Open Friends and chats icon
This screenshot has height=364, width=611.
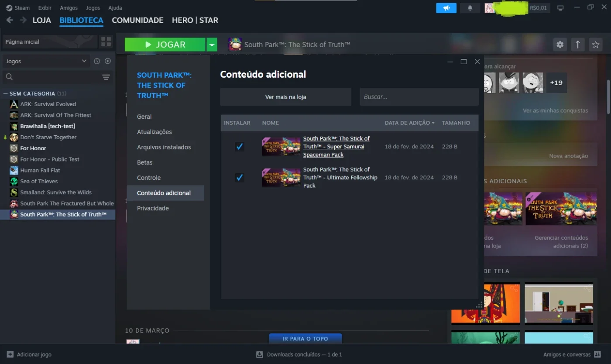pyautogui.click(x=597, y=354)
